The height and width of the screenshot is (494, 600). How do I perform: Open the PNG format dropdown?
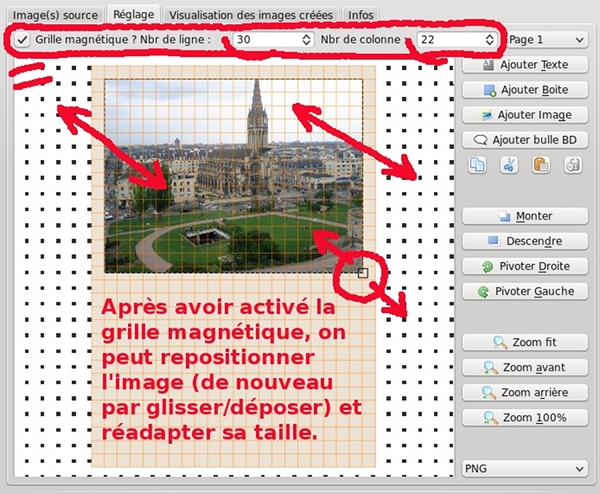coord(525,469)
